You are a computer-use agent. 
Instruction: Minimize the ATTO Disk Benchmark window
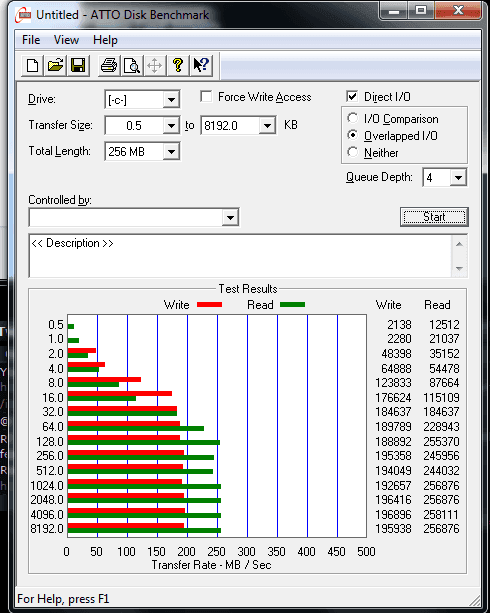tap(394, 10)
